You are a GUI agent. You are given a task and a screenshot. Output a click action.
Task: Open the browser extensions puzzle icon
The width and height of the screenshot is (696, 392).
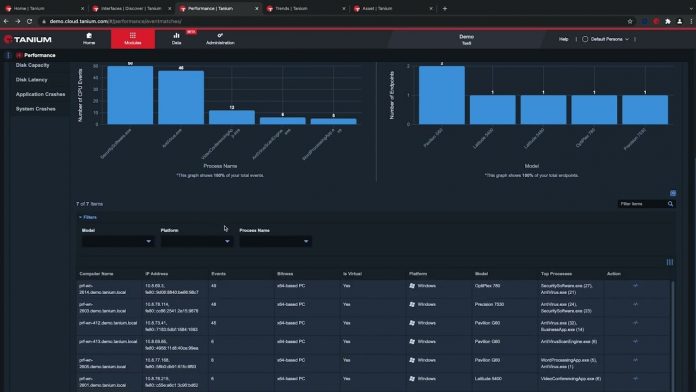668,21
